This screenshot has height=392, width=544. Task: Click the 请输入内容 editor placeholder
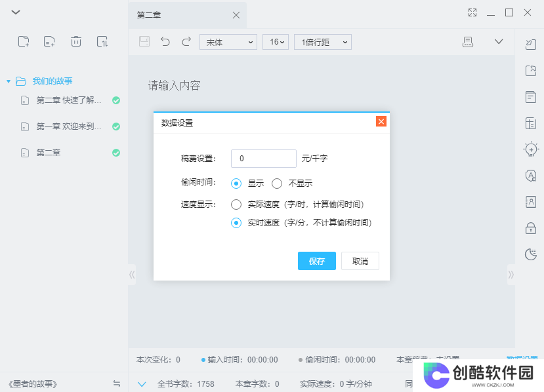tap(174, 85)
